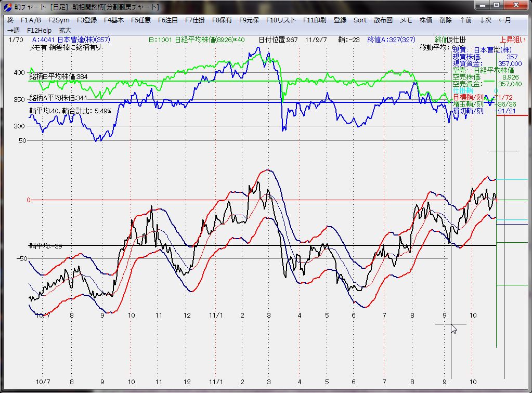Click the 損切鞘/刻 value row
The width and height of the screenshot is (532, 393).
484,111
